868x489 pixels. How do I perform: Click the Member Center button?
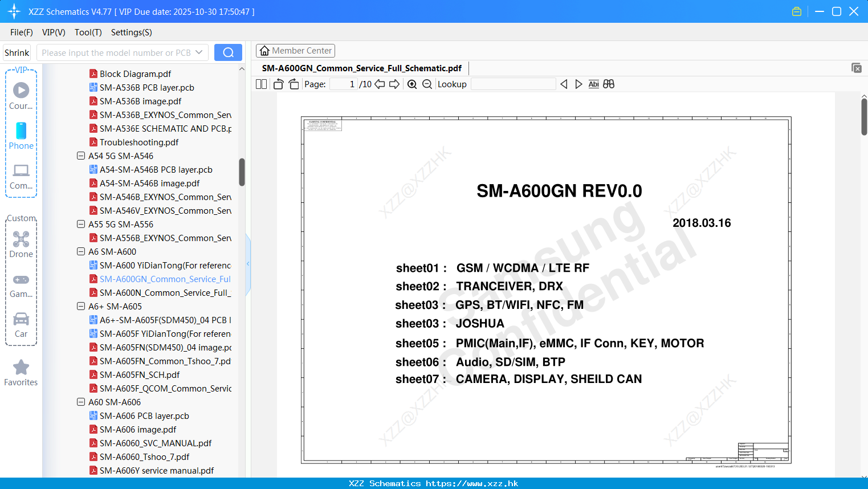295,51
